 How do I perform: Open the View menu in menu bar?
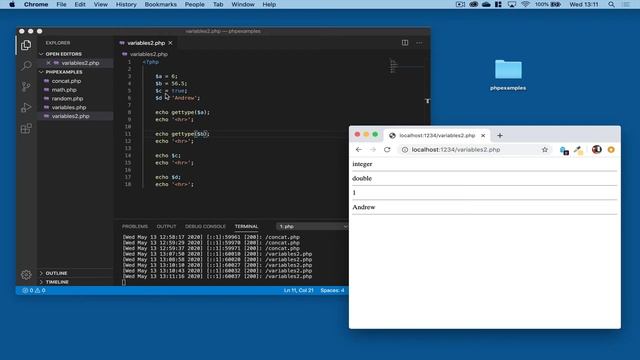(x=100, y=4)
